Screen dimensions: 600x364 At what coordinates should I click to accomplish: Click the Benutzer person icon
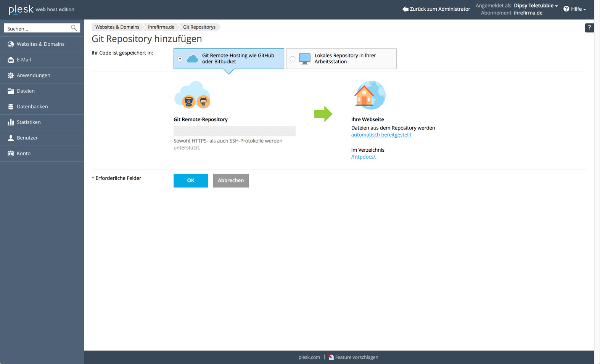(11, 138)
